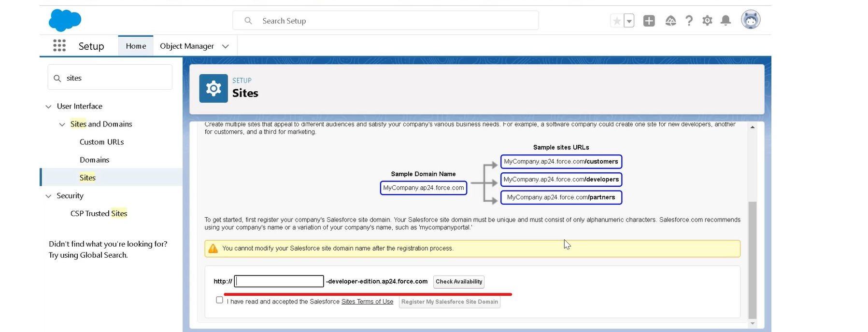Click the -developer-edition.ap24.force.com suffix text
Screen dimensions: 868x332
(377, 281)
